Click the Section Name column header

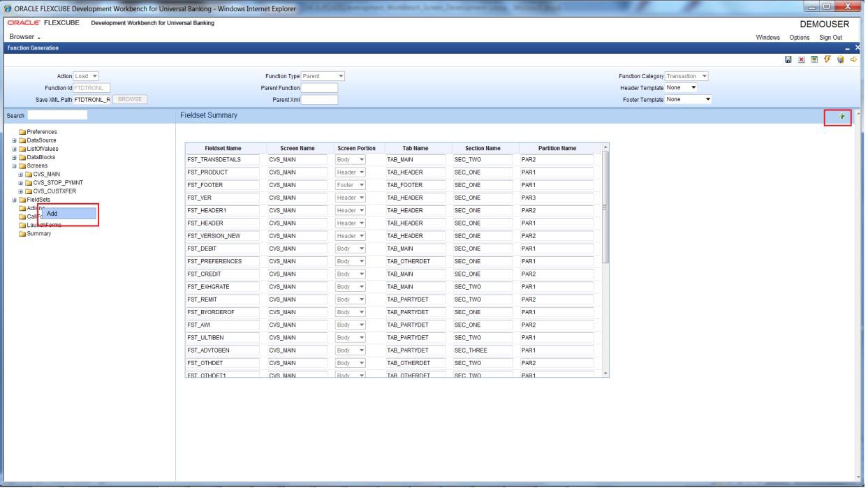click(484, 148)
